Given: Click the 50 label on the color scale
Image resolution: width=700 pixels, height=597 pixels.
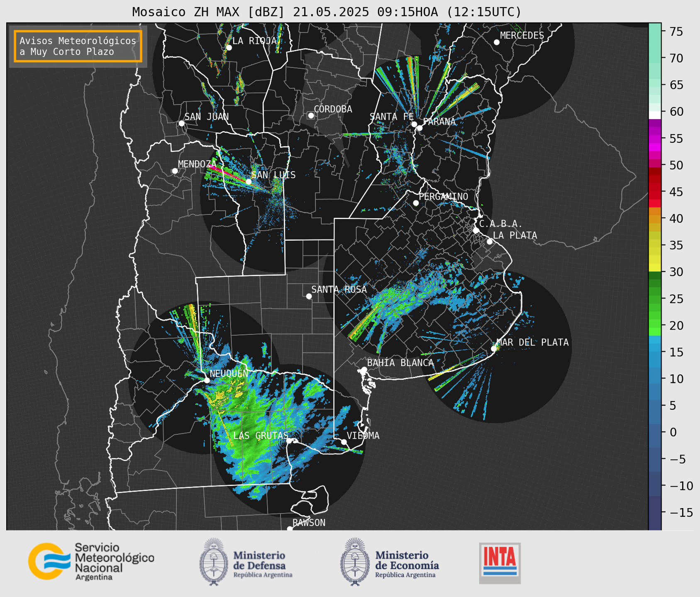Looking at the screenshot, I should 676,165.
